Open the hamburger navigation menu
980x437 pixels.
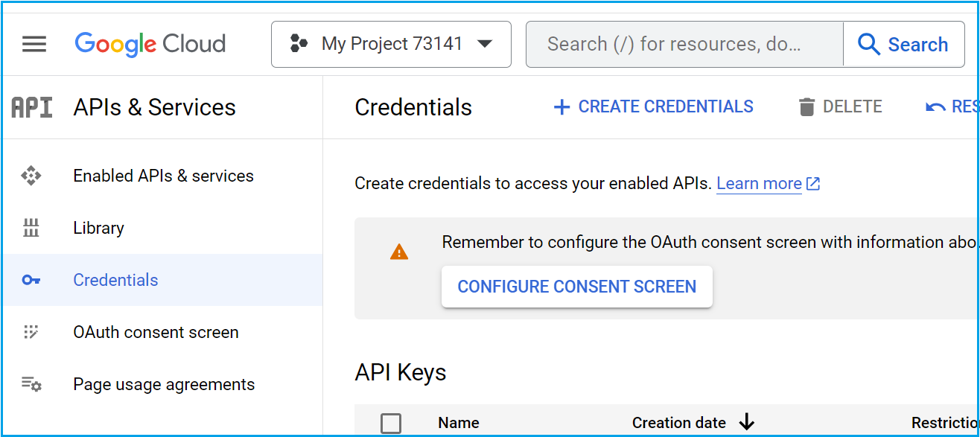tap(34, 44)
